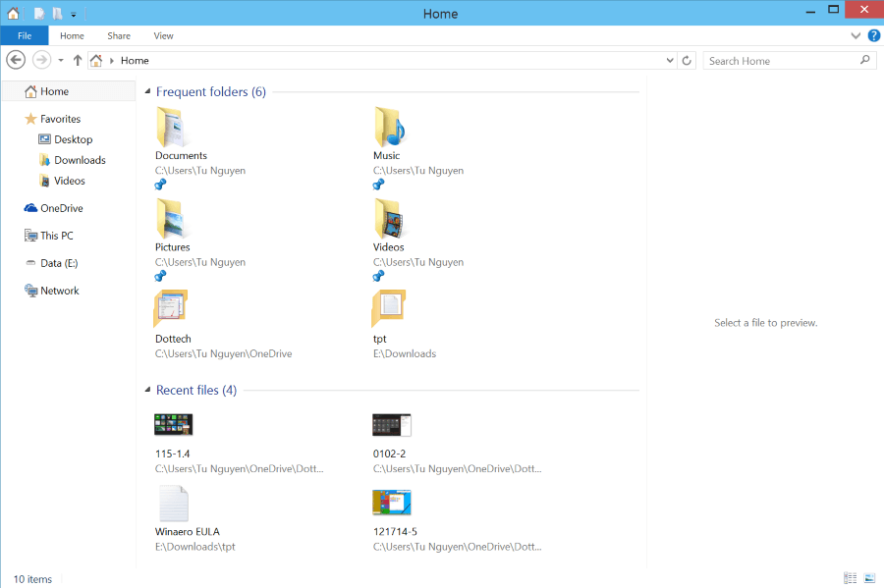Switch to the View ribbon tab
The width and height of the screenshot is (884, 588).
tap(163, 35)
